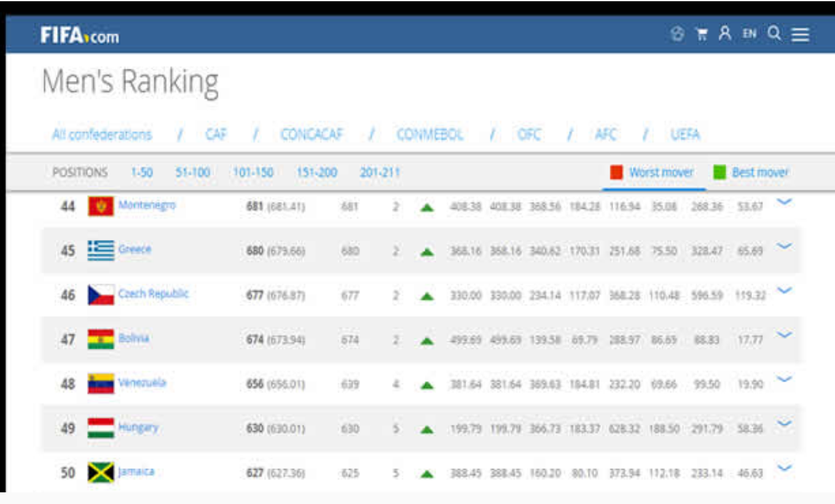Click Greece's points value 680 (679.66)
This screenshot has height=504, width=835.
[x=276, y=251]
